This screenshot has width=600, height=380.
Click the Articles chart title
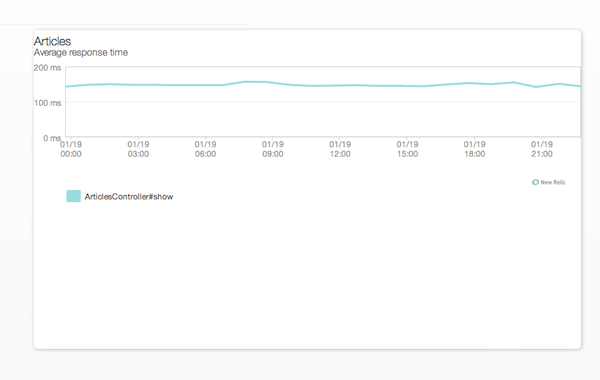pos(52,41)
